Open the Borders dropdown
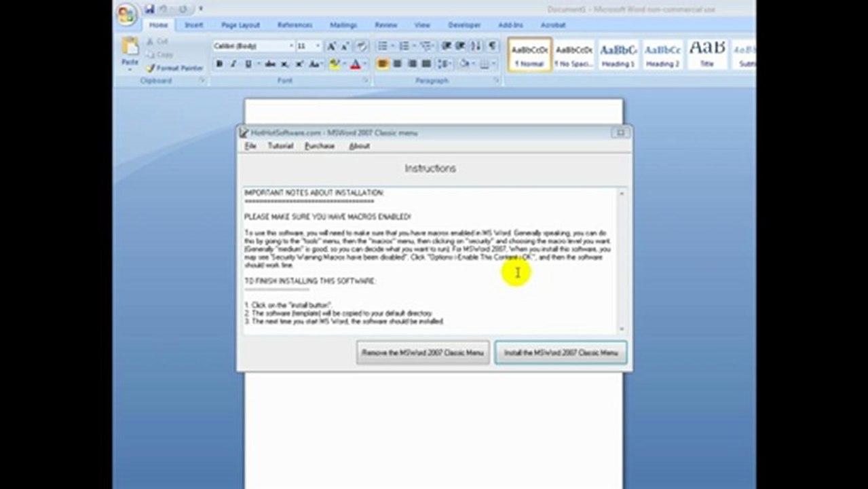Viewport: 868px width, 489px height. pos(487,64)
